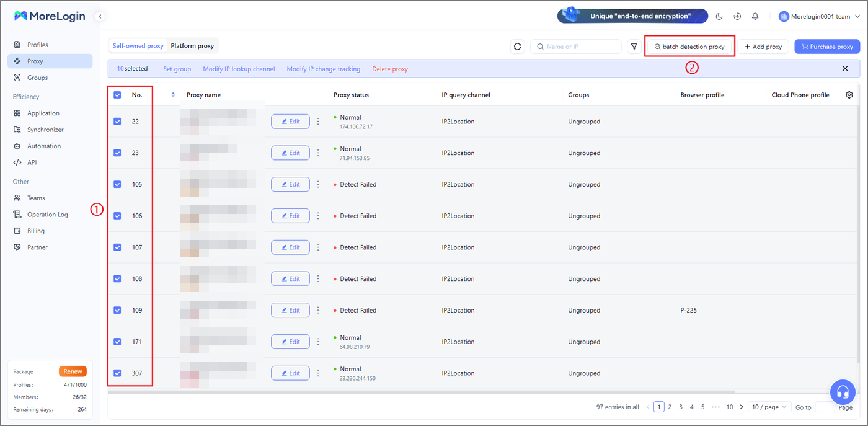Click the circular icon next to the moon icon
The image size is (868, 426).
(737, 17)
